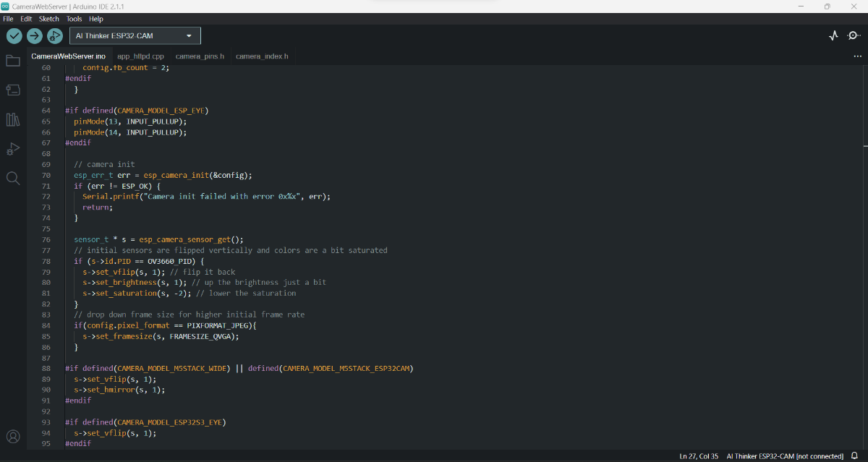This screenshot has width=868, height=462.
Task: Open the Sketch menu
Action: (x=48, y=19)
